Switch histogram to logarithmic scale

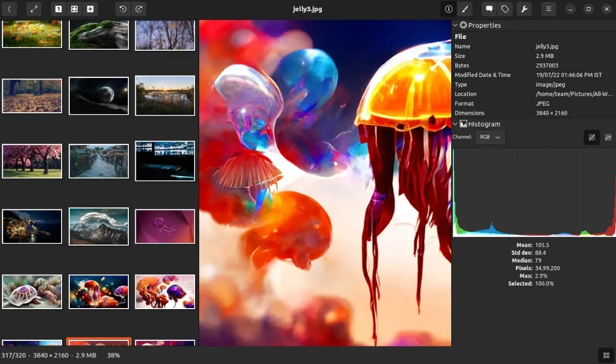click(608, 137)
